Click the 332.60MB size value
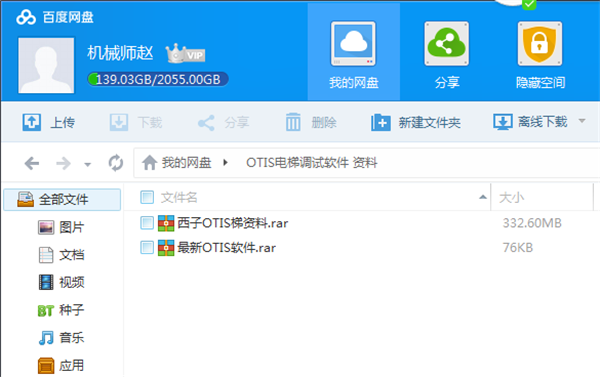The width and height of the screenshot is (600, 377). coord(532,223)
